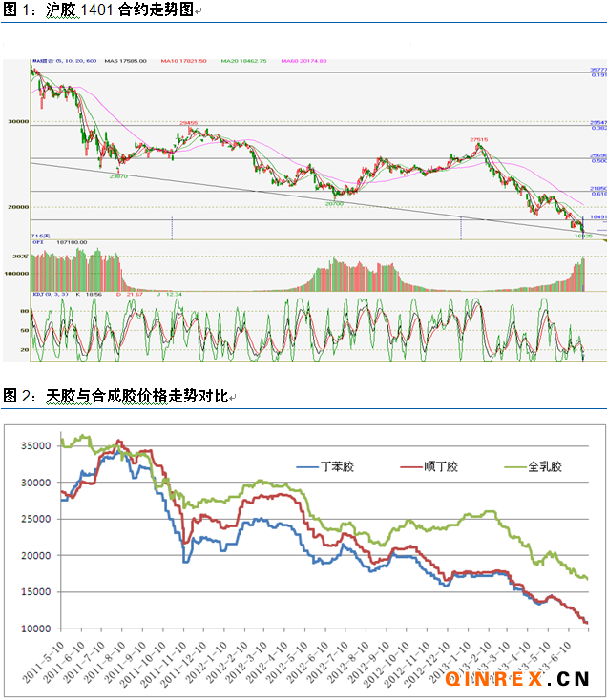Viewport: 607px width, 700px height.
Task: Select the pink MA60 moving average label
Action: click(303, 63)
